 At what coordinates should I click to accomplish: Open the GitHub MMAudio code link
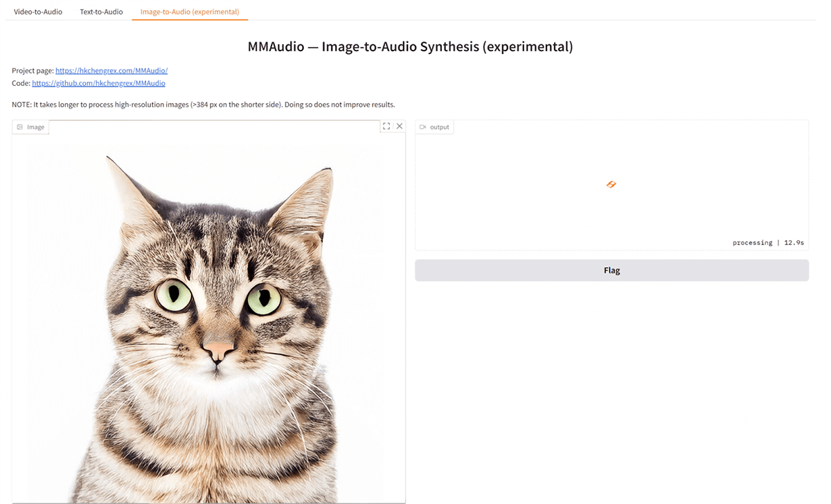point(98,83)
